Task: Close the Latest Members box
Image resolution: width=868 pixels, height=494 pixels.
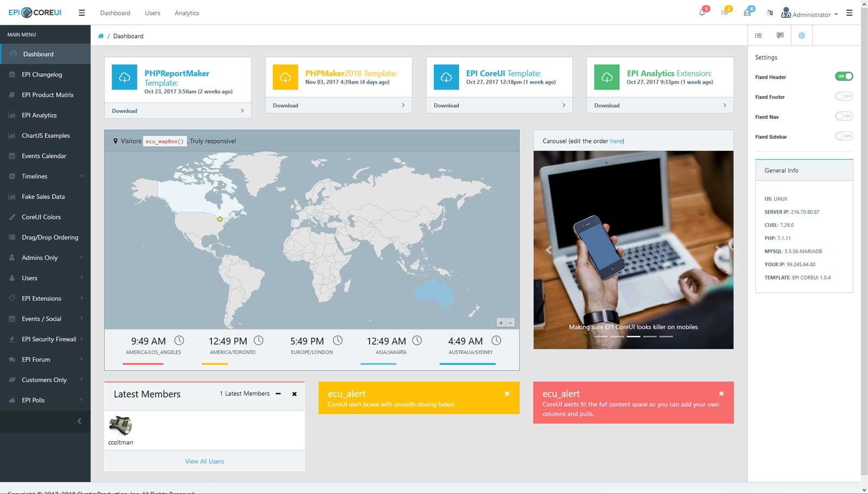Action: coord(295,394)
